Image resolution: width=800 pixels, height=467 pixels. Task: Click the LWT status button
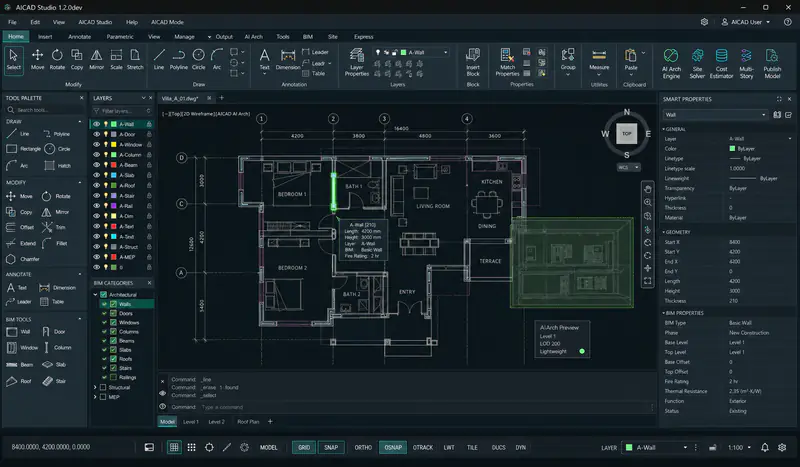(x=449, y=448)
